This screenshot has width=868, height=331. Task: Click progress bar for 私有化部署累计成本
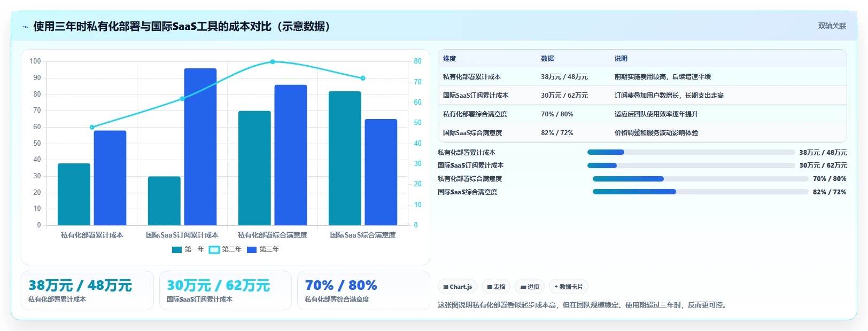tap(691, 152)
